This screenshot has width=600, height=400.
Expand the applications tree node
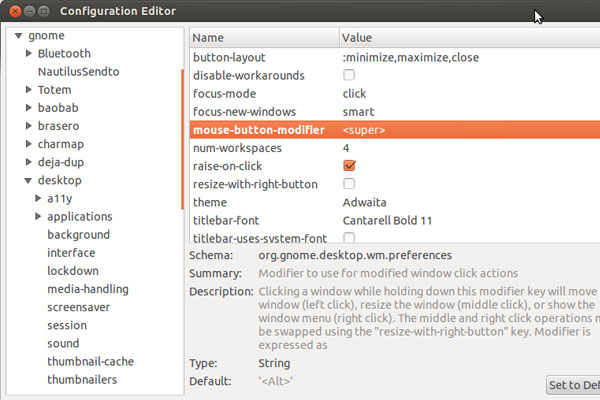coord(38,216)
